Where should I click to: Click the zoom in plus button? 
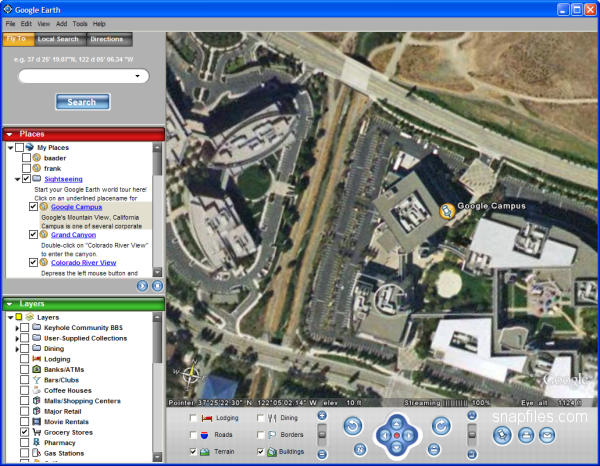[x=322, y=415]
